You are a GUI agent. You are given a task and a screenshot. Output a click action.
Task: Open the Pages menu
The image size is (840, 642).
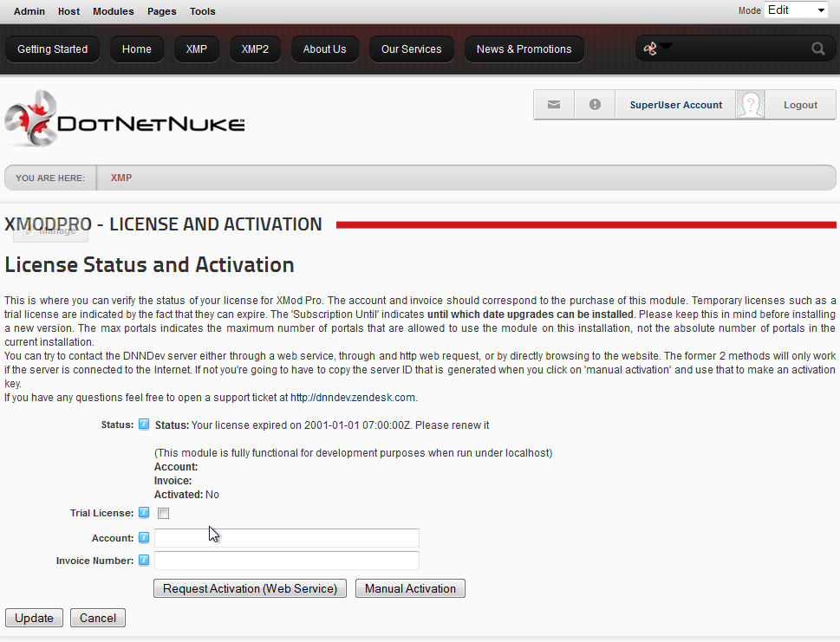[x=162, y=11]
